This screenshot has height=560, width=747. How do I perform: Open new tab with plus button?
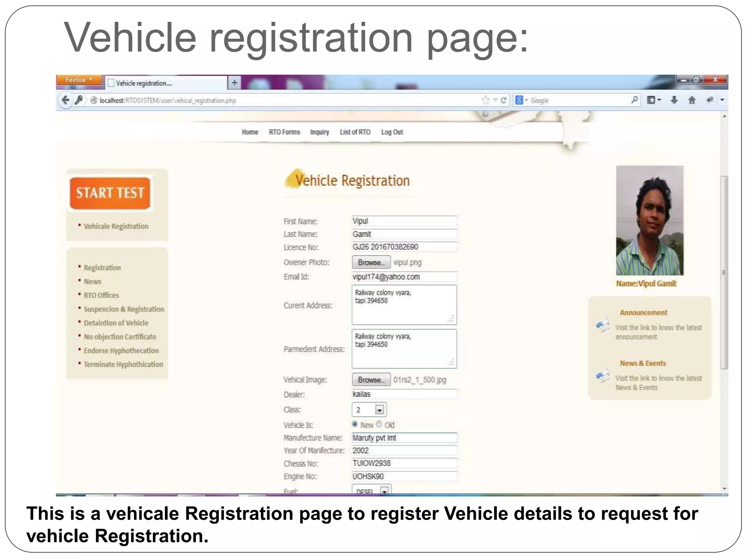pyautogui.click(x=234, y=83)
